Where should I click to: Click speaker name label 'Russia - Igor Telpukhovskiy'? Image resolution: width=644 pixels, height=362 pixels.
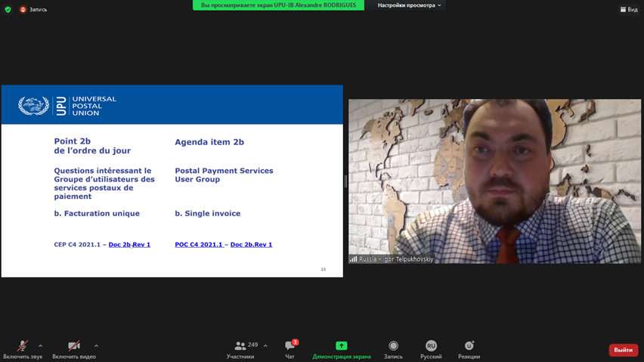click(x=396, y=259)
